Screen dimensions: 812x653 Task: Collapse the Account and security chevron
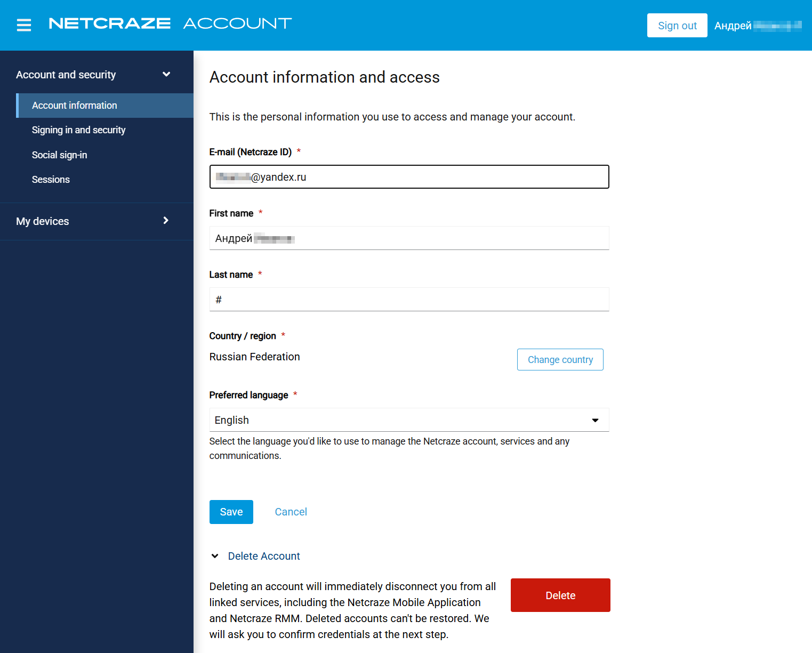[x=166, y=75]
